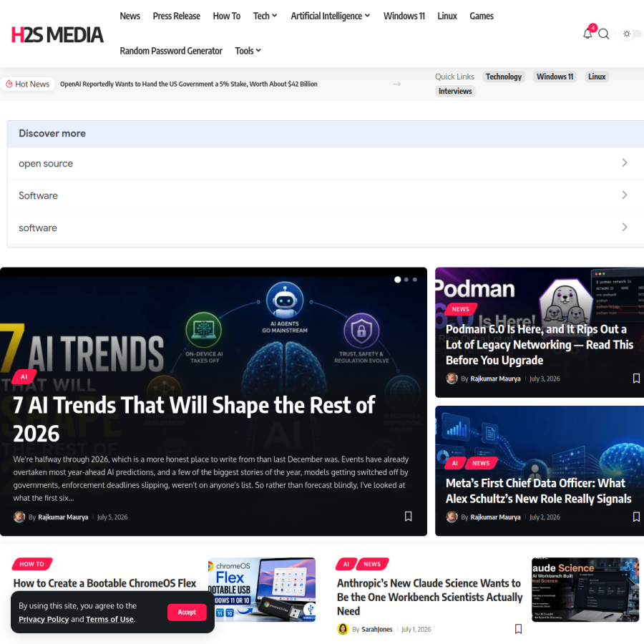Accept the privacy policy banner
The height and width of the screenshot is (644, 644).
click(x=187, y=612)
